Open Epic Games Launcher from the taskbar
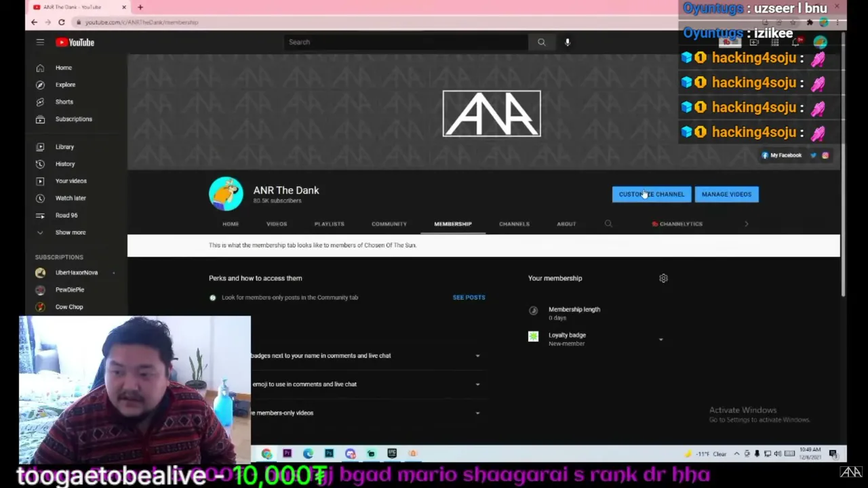The width and height of the screenshot is (868, 488). pos(392,453)
